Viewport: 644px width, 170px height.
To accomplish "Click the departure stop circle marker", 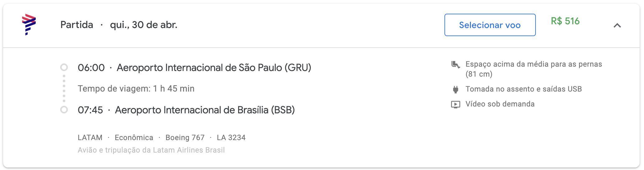I will click(64, 67).
